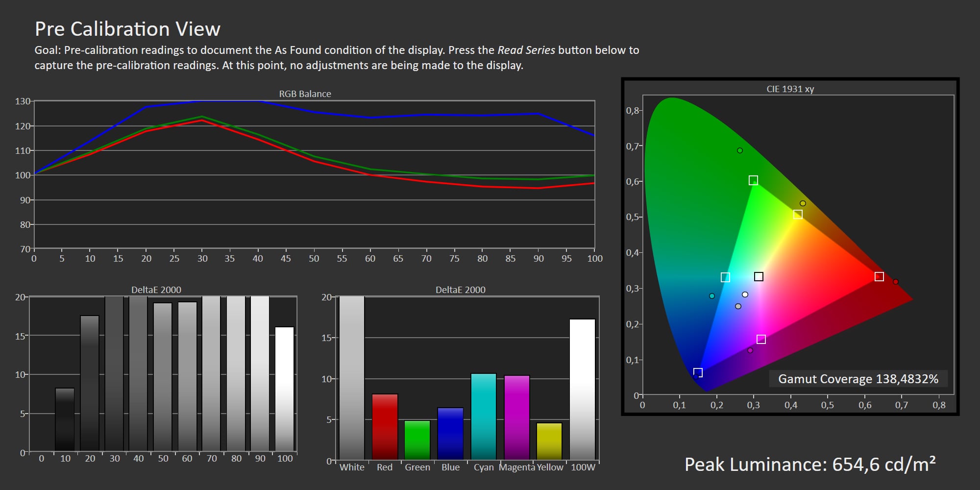The image size is (980, 490).
Task: Select the measured red point circle in CIE chart
Action: pos(896,282)
